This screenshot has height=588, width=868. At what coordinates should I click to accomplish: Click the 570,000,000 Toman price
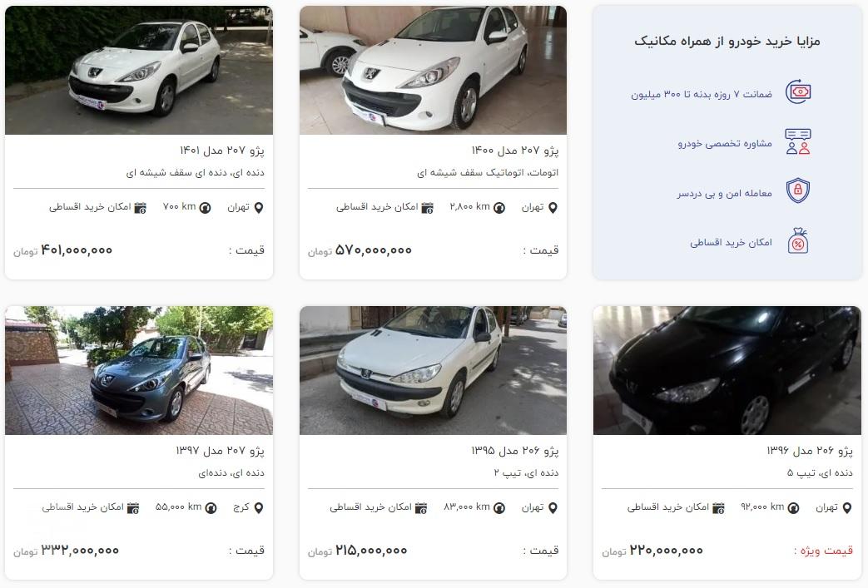coord(360,250)
